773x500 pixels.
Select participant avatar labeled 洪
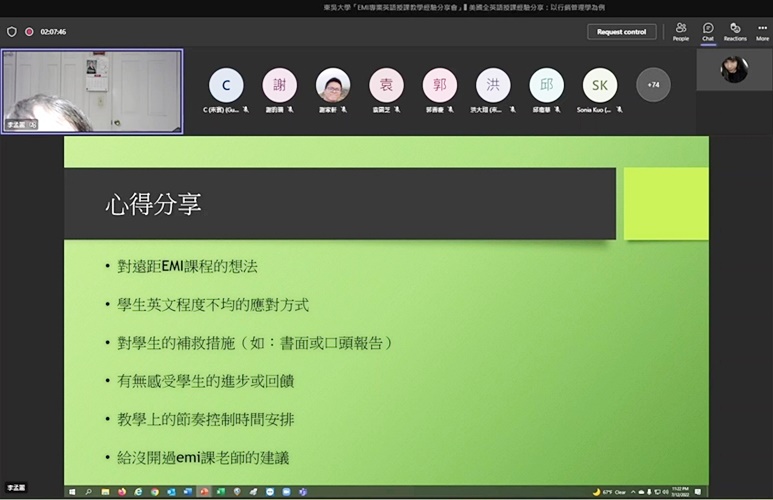click(493, 85)
